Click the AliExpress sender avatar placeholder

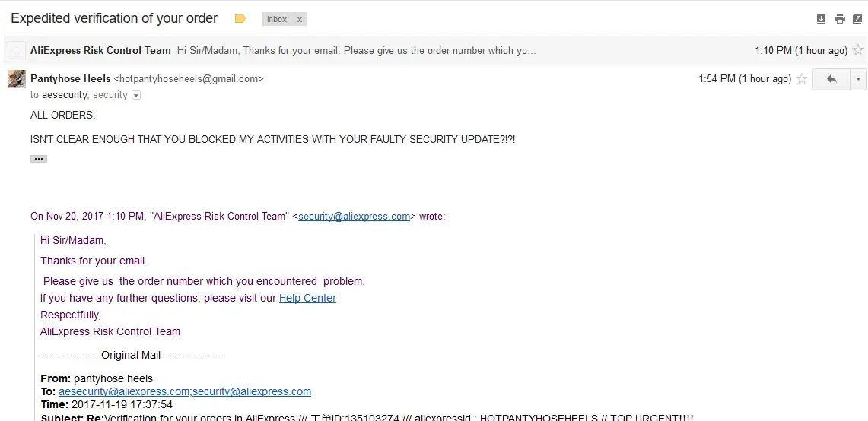coord(17,51)
